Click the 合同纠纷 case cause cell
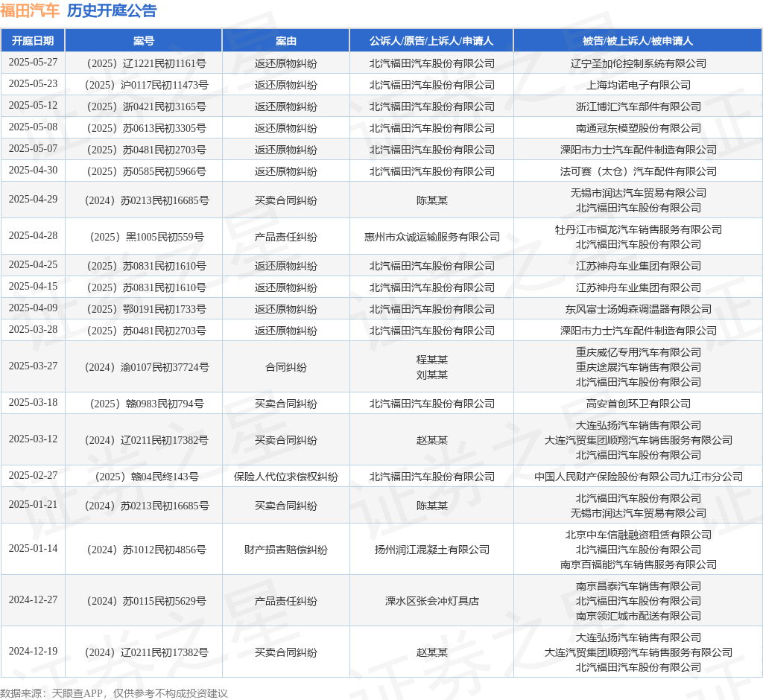 click(x=285, y=367)
